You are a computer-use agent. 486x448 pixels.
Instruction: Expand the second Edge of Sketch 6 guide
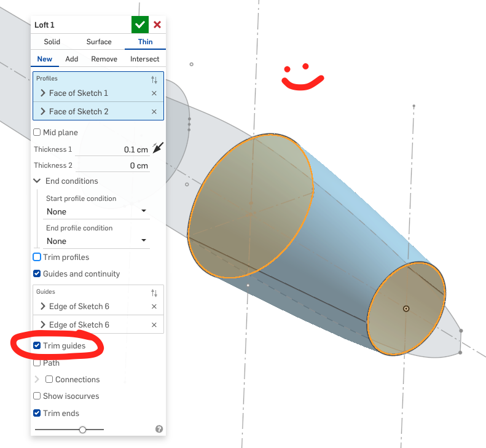coord(43,324)
